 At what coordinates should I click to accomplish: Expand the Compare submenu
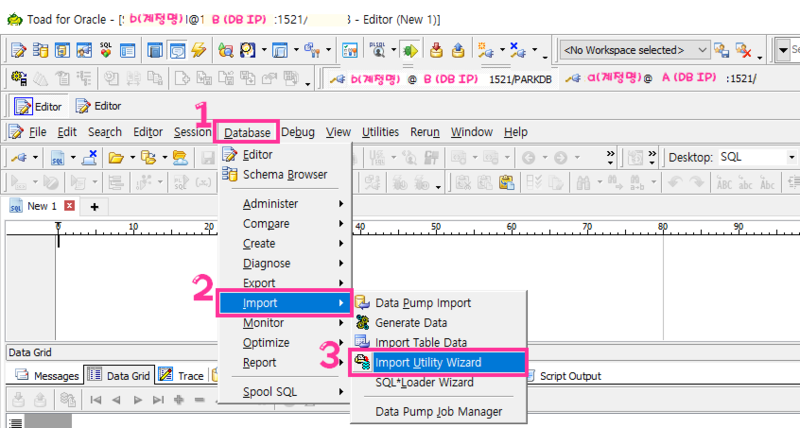(x=286, y=223)
